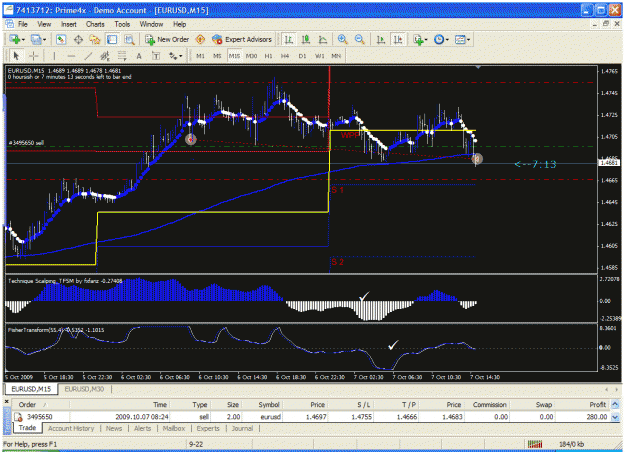Switch to M30 timeframe
Image resolution: width=625 pixels, height=452 pixels.
(x=252, y=56)
